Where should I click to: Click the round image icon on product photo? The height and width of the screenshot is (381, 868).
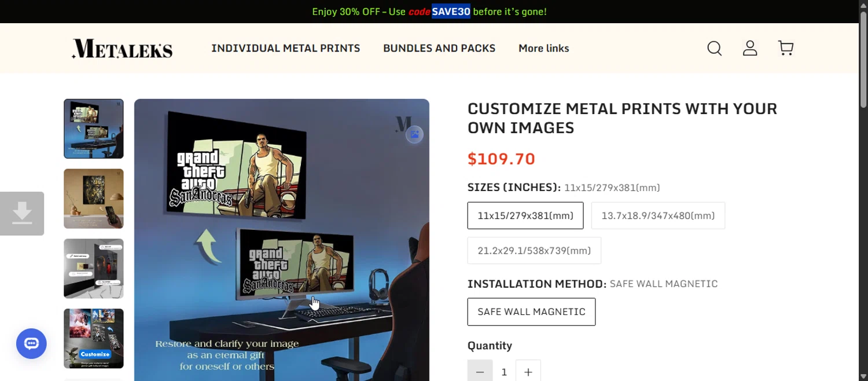point(414,134)
